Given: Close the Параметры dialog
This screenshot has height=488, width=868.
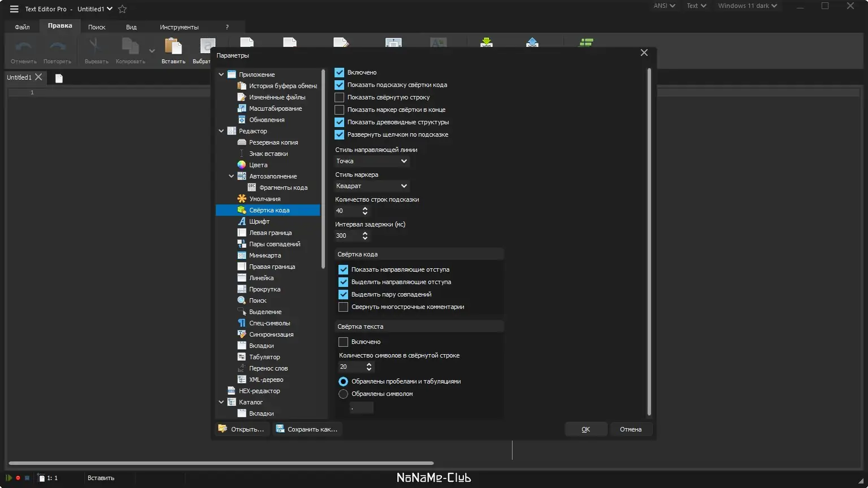Looking at the screenshot, I should click(644, 53).
